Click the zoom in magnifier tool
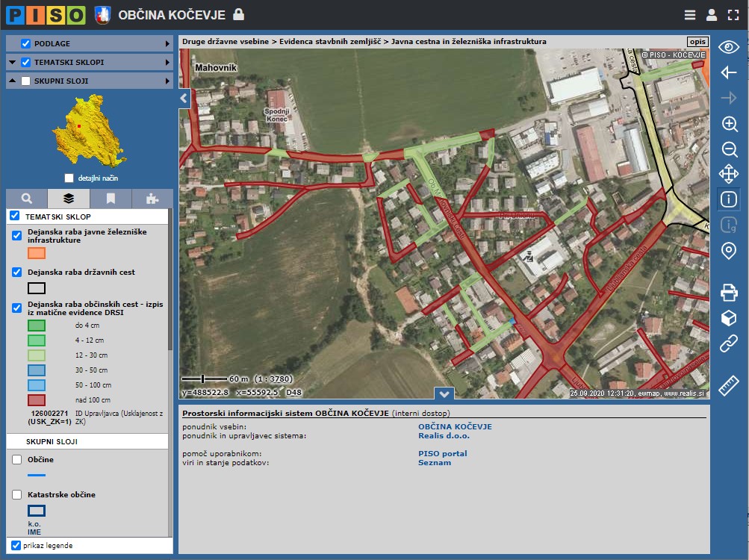This screenshot has height=560, width=749. pos(729,124)
